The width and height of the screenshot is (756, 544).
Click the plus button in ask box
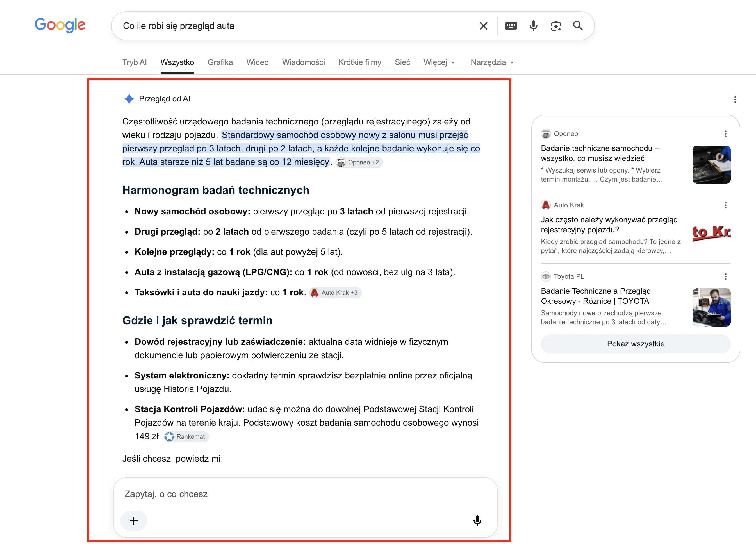pos(134,521)
